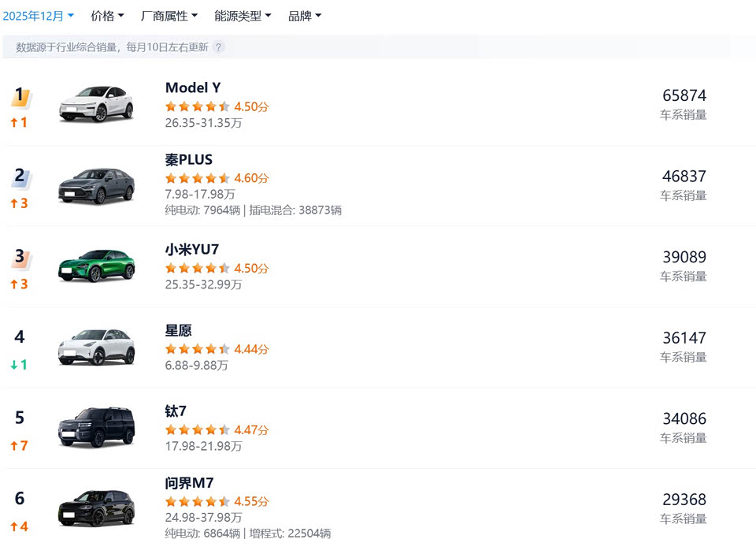Click the 65874 sales figure for Model Y
Screen dimensions: 756x539
pyautogui.click(x=684, y=95)
